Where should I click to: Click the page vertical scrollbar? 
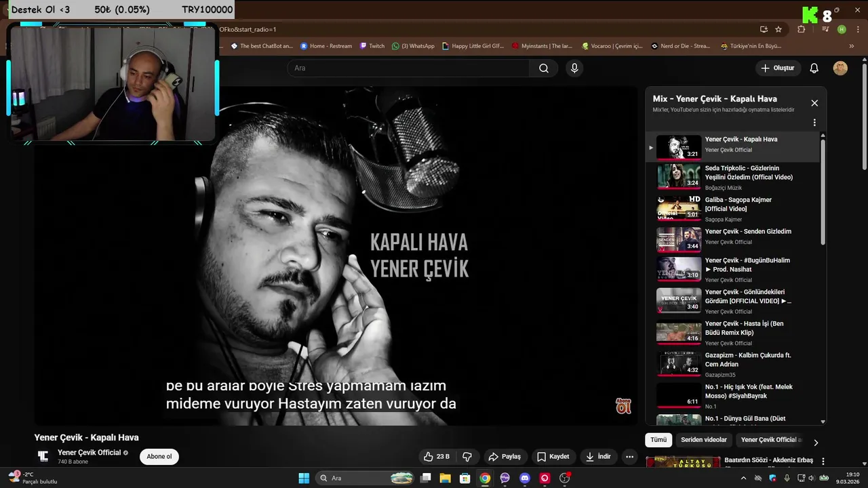coord(864,115)
